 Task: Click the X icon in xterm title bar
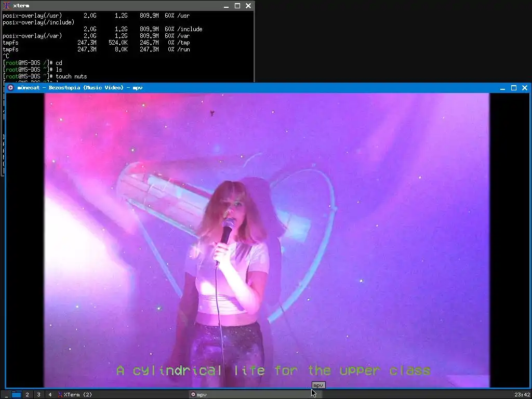pos(6,6)
